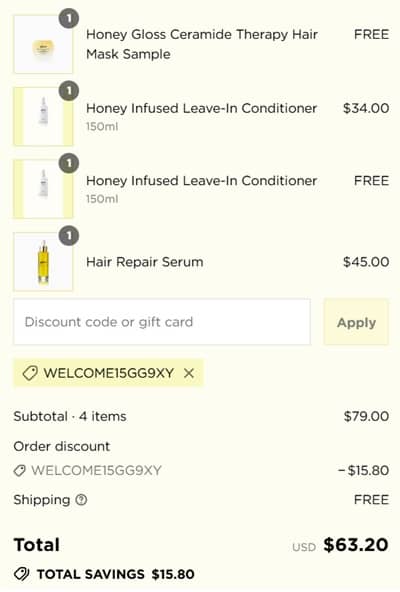This screenshot has width=400, height=592.
Task: Click the Hair Repair Serum product name
Action: [x=145, y=262]
